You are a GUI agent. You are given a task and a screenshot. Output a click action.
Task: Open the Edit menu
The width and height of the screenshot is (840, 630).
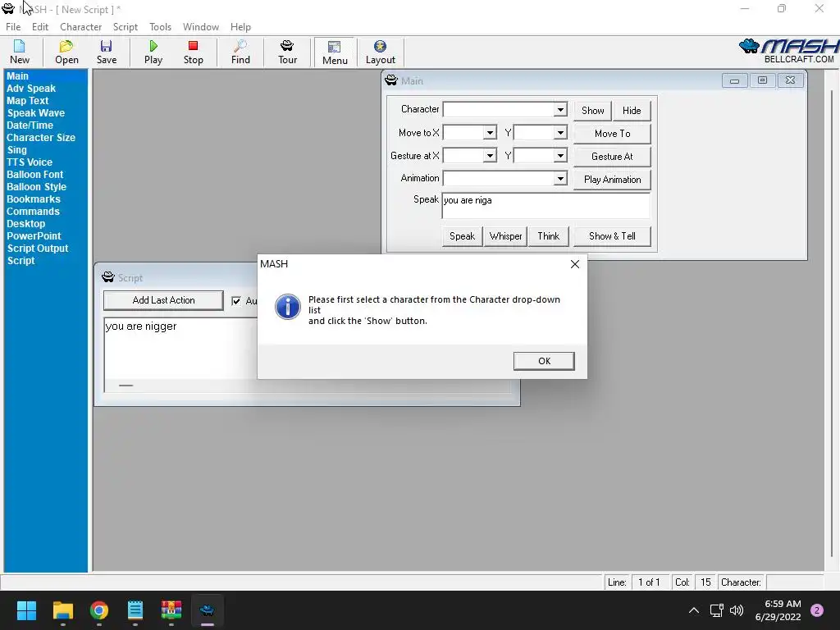[x=40, y=27]
